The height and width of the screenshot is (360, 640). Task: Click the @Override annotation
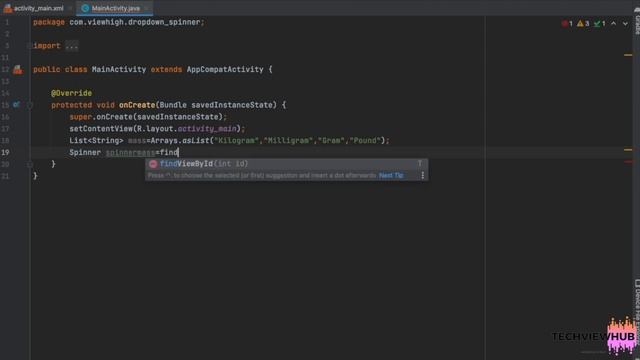click(x=71, y=93)
